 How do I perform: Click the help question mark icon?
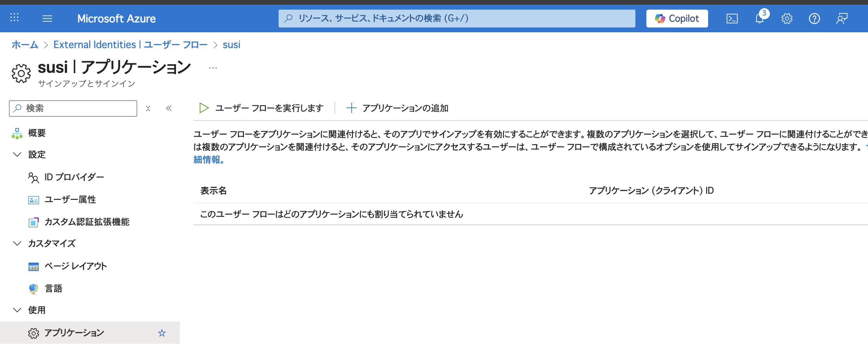pyautogui.click(x=814, y=19)
